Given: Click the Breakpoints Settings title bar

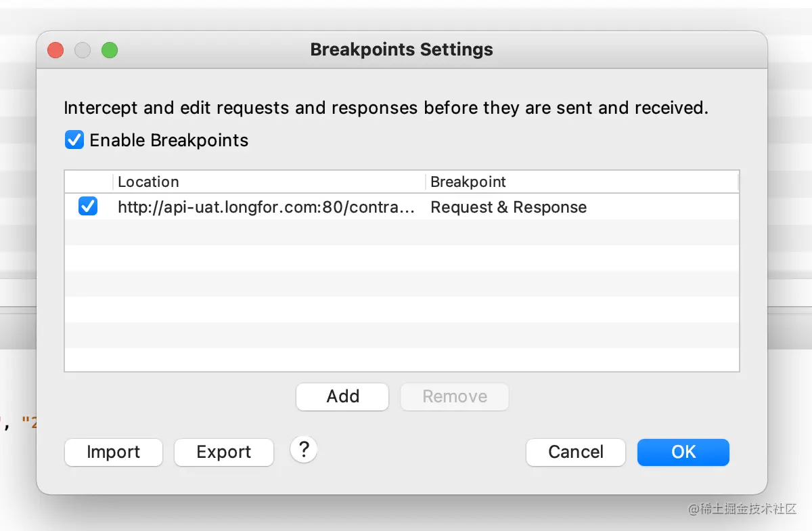Looking at the screenshot, I should pyautogui.click(x=401, y=49).
